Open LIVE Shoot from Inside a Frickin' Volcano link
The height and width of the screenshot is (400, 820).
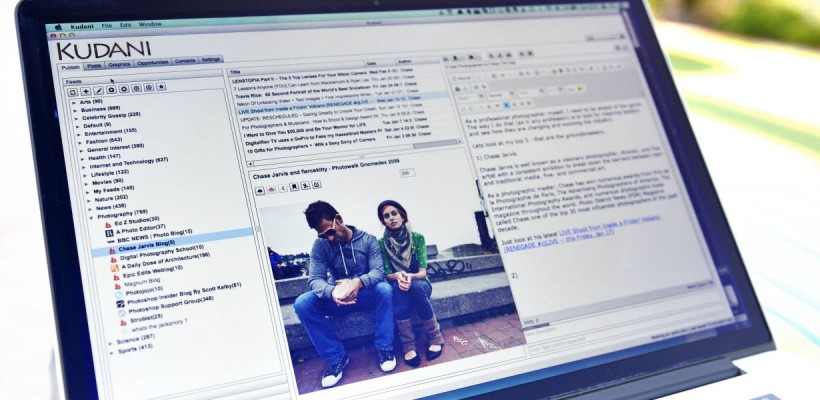(582, 235)
